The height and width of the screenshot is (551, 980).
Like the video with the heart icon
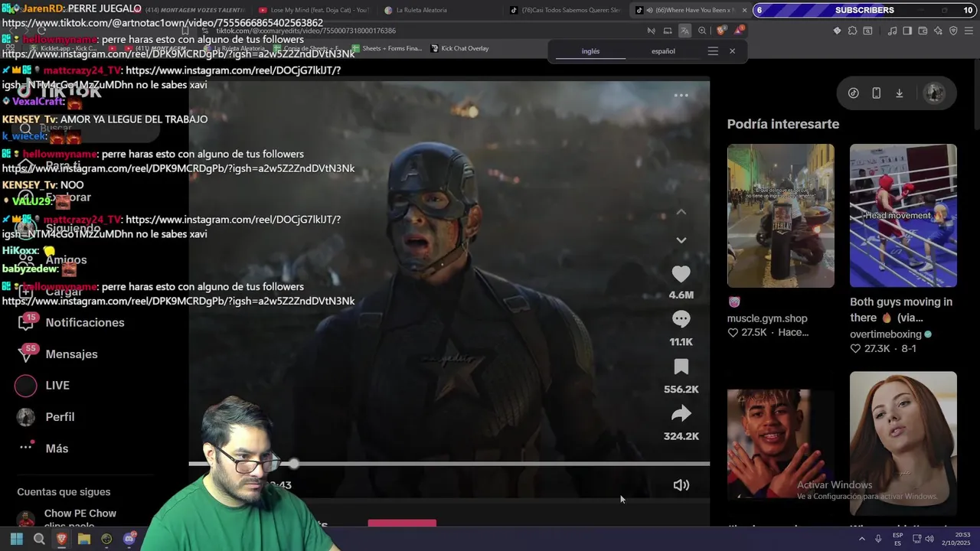coord(681,274)
